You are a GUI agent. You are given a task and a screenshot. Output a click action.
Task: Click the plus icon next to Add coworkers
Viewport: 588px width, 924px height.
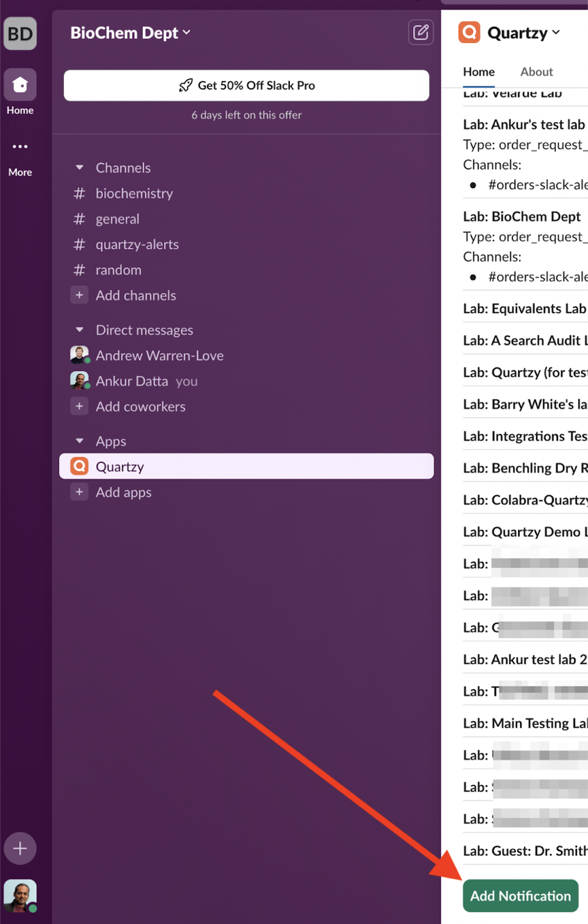(x=80, y=407)
